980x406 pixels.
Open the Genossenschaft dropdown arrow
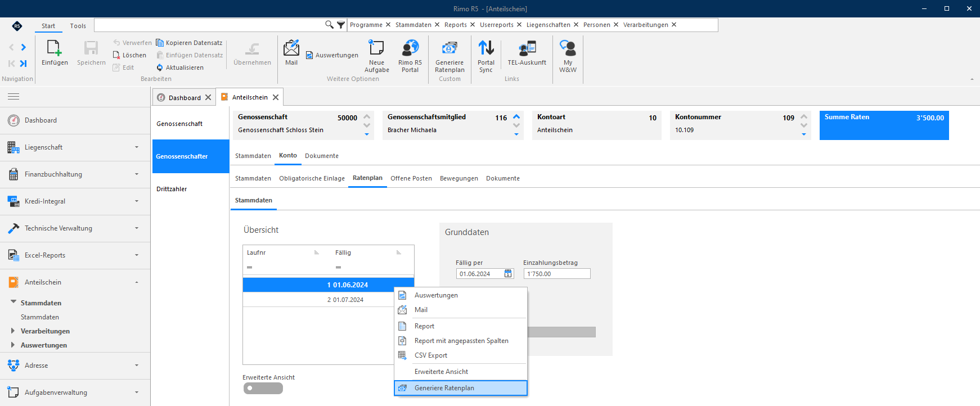367,134
